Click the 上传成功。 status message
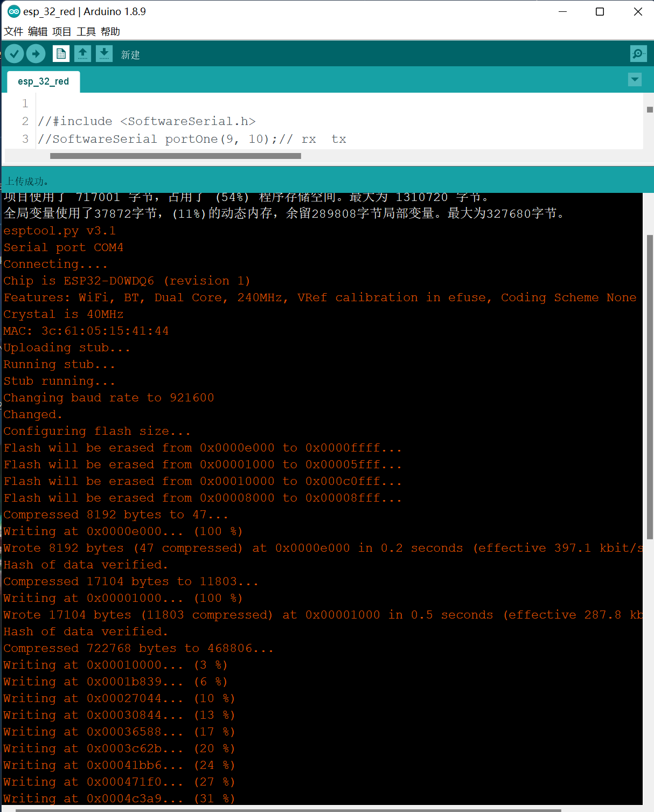654x812 pixels. pyautogui.click(x=27, y=182)
